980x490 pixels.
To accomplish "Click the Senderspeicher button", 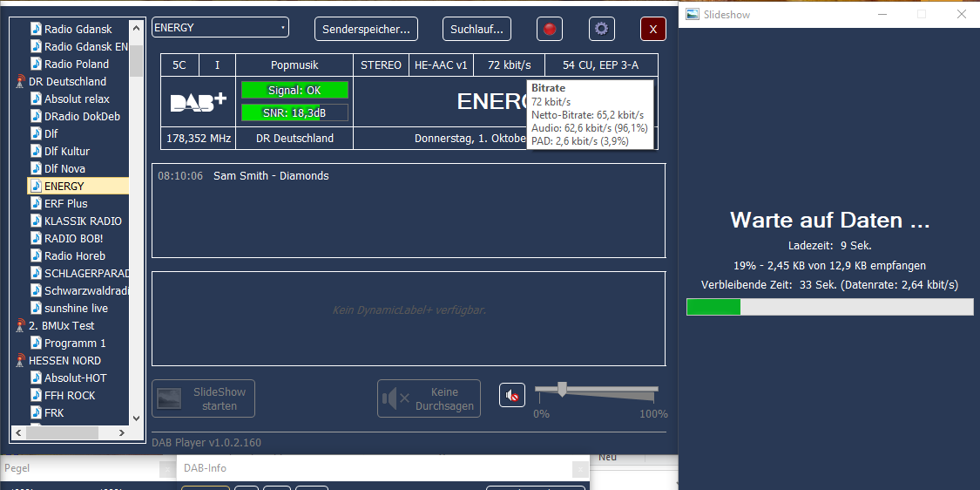I will 366,29.
